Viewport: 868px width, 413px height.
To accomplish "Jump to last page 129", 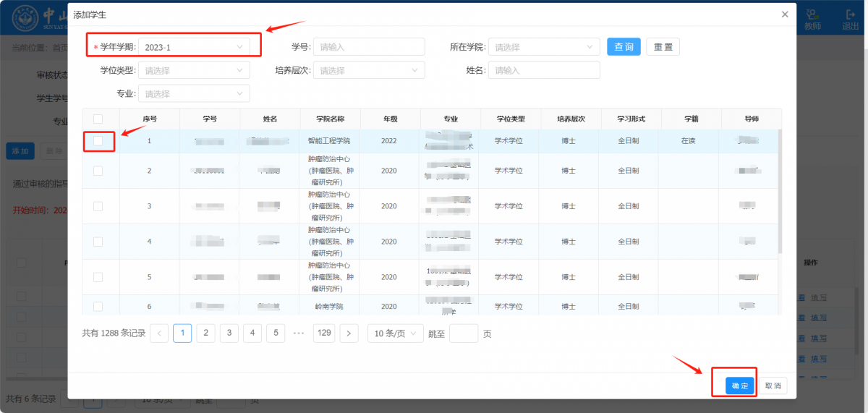I will click(x=325, y=333).
